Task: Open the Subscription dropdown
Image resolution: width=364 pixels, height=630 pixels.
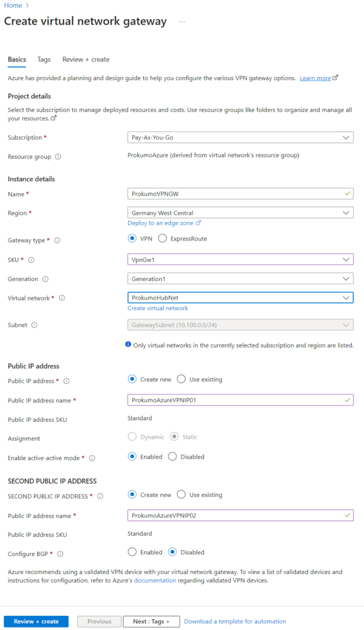Action: (x=240, y=137)
